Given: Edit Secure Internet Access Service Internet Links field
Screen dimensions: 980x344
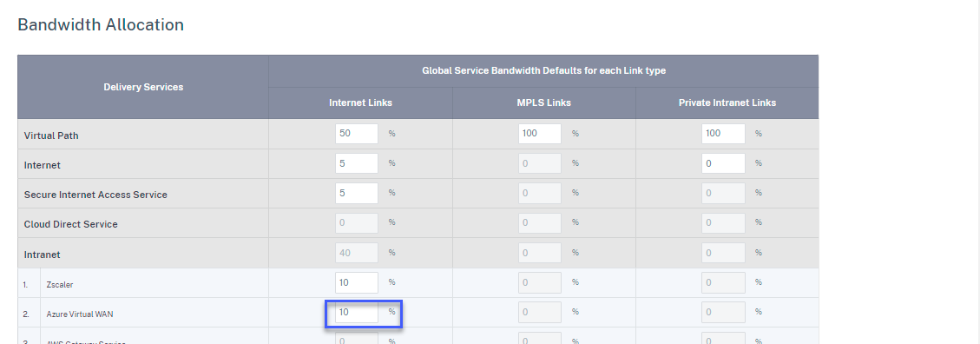Looking at the screenshot, I should [x=356, y=193].
